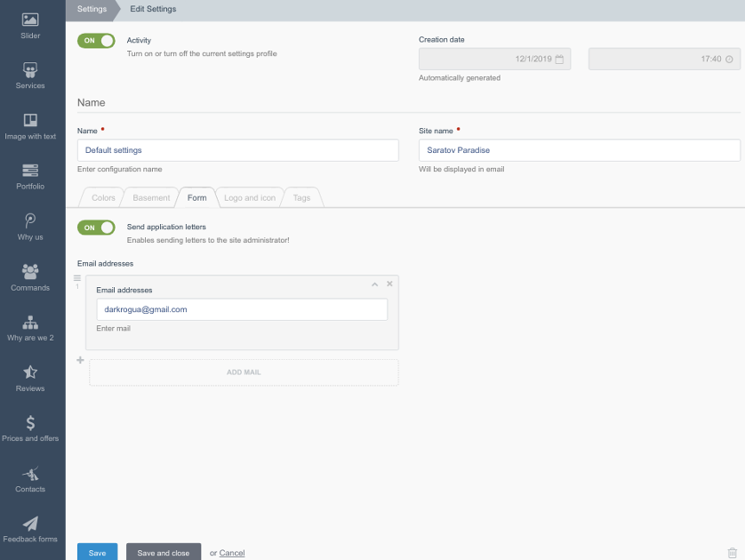Switch to the Colors tab
This screenshot has height=560, width=745.
pos(103,197)
